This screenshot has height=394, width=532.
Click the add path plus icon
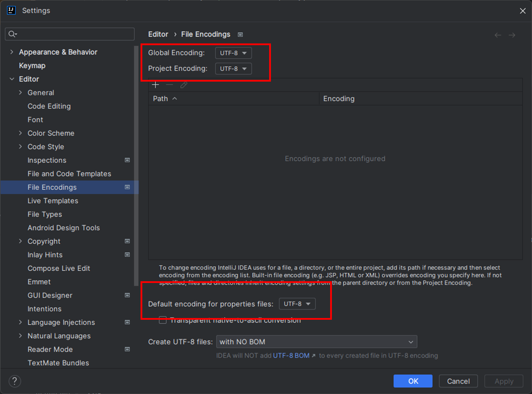pos(156,85)
